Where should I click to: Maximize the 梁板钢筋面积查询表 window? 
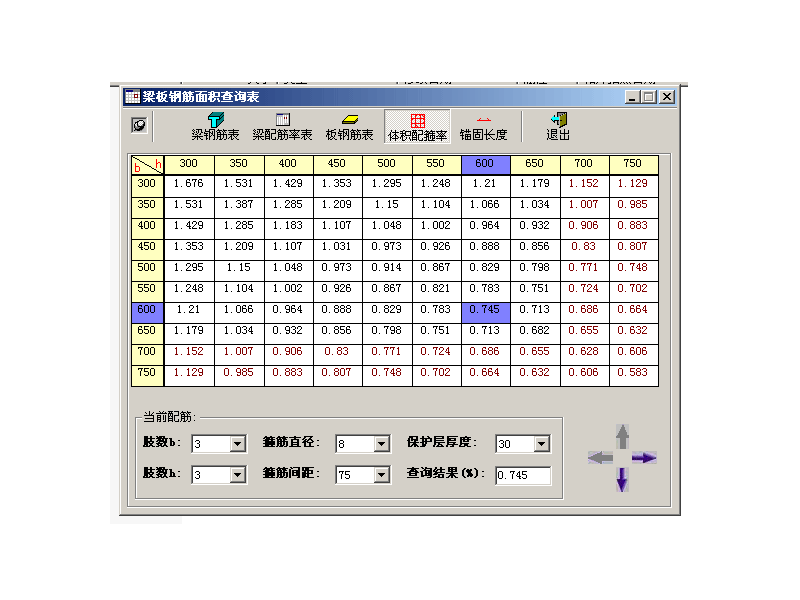tap(648, 96)
